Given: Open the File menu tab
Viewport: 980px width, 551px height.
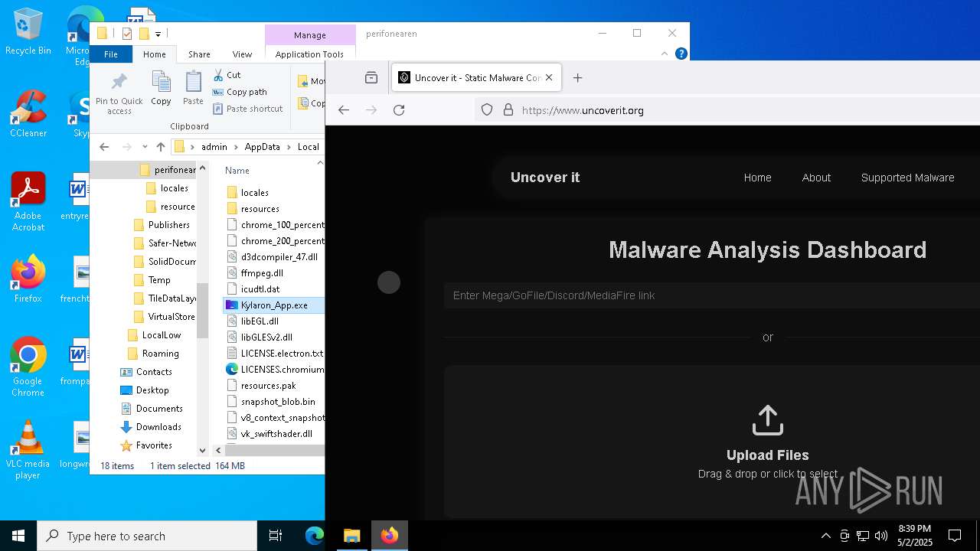Looking at the screenshot, I should click(111, 54).
